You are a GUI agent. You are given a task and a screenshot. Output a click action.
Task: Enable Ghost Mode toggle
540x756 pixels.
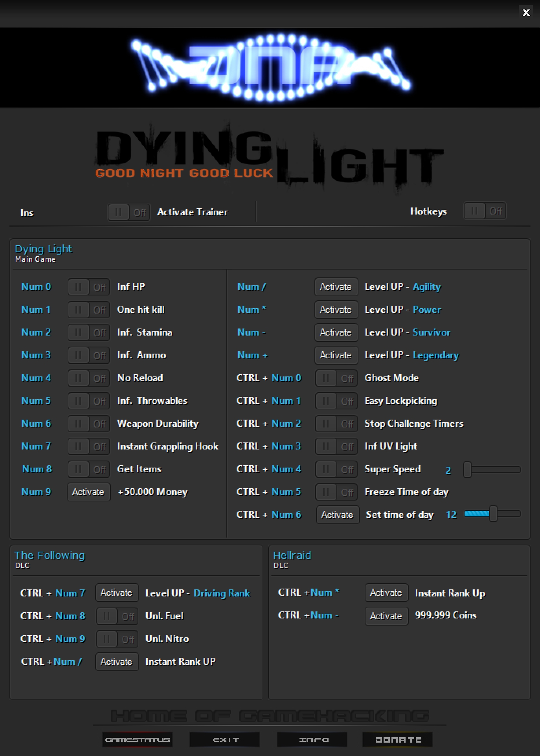point(336,378)
